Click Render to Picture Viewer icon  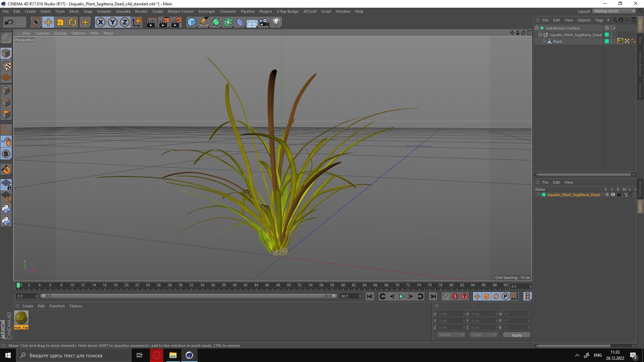[164, 22]
